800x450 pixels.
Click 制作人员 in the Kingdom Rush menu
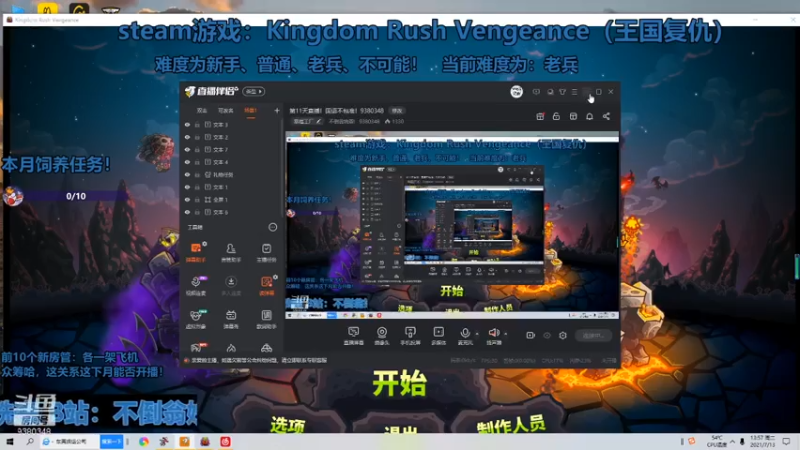point(511,425)
